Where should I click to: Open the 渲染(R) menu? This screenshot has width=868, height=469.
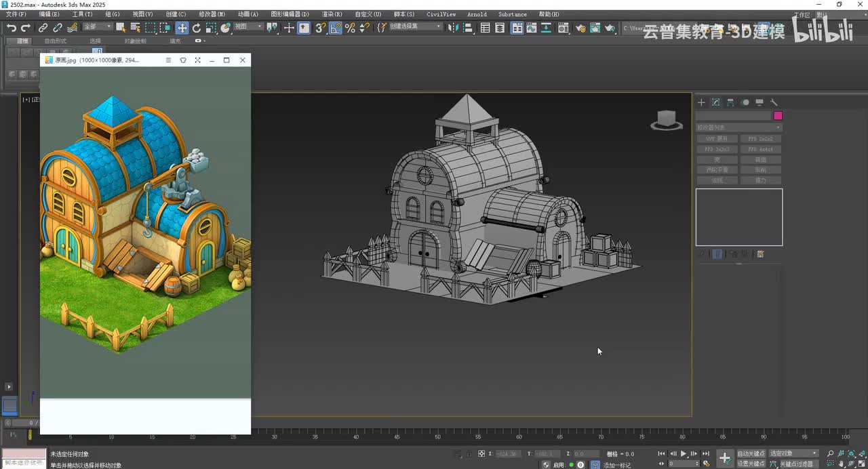pyautogui.click(x=332, y=14)
